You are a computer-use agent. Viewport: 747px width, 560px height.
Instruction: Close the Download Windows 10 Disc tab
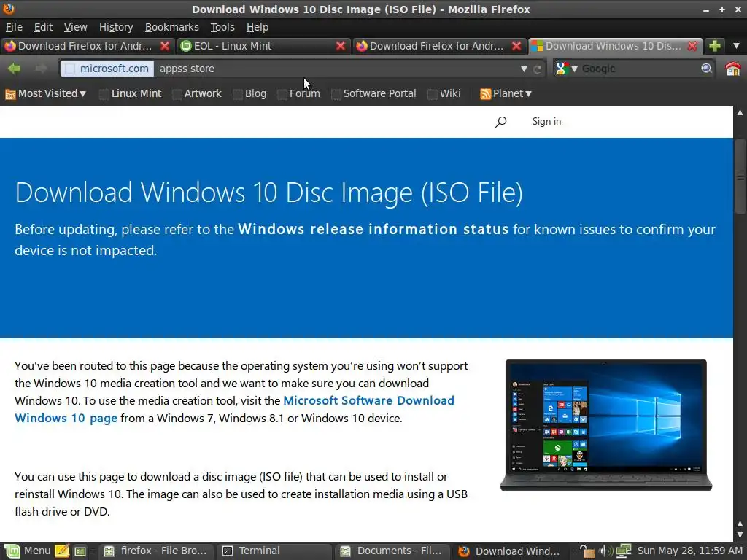(692, 46)
